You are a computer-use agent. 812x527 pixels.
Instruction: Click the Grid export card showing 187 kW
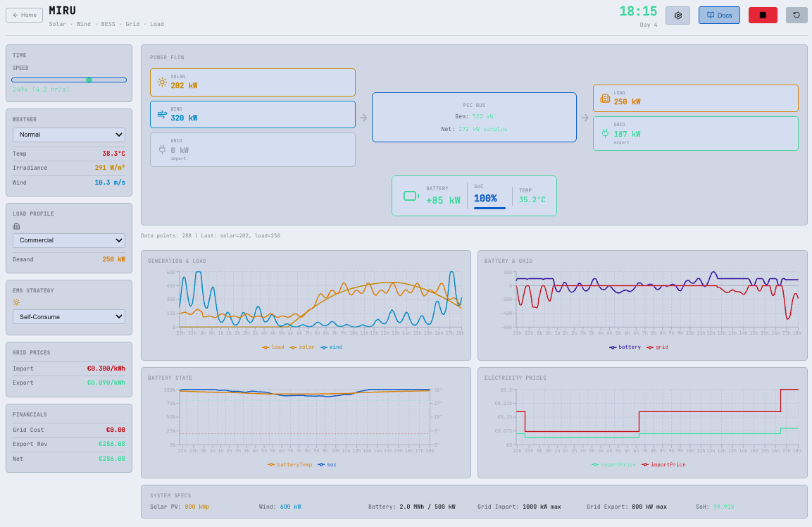pos(696,134)
